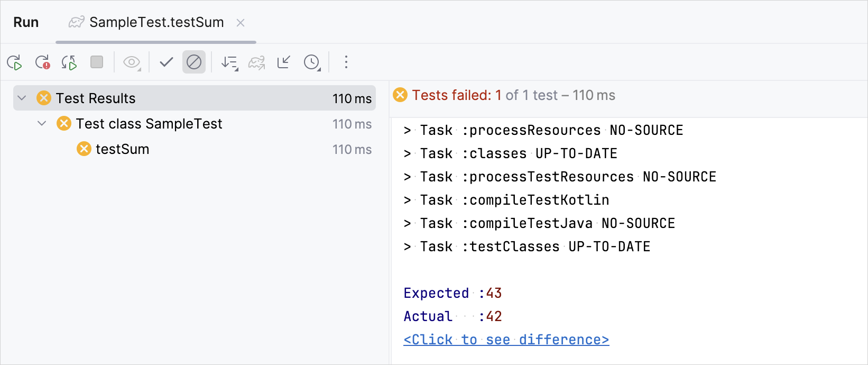Click the failed icon beside Test class SampleTest
The height and width of the screenshot is (365, 868).
coord(64,123)
